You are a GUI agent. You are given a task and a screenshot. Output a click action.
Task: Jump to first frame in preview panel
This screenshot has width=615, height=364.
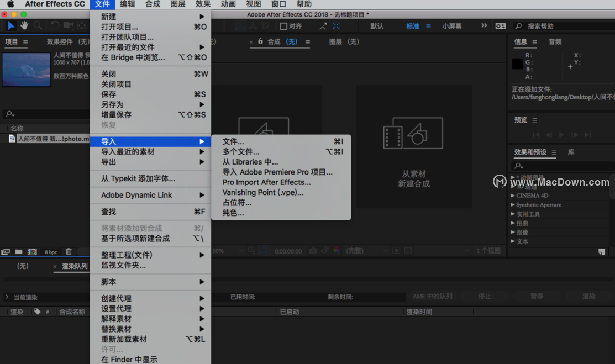click(536, 135)
